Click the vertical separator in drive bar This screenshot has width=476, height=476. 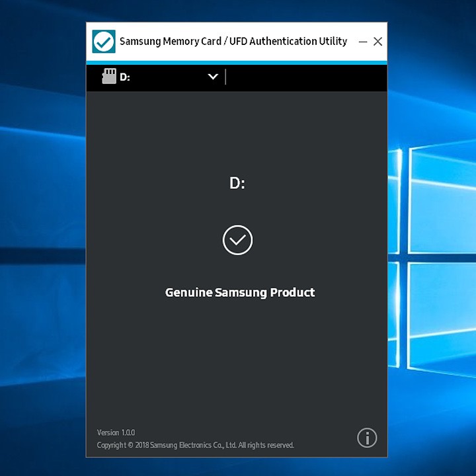(x=225, y=77)
